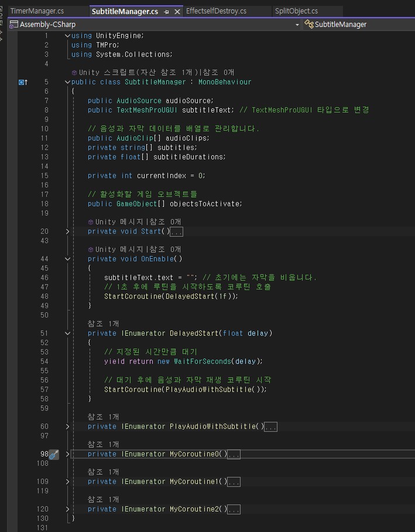Click the Assembly-CSharp project icon

(x=13, y=25)
